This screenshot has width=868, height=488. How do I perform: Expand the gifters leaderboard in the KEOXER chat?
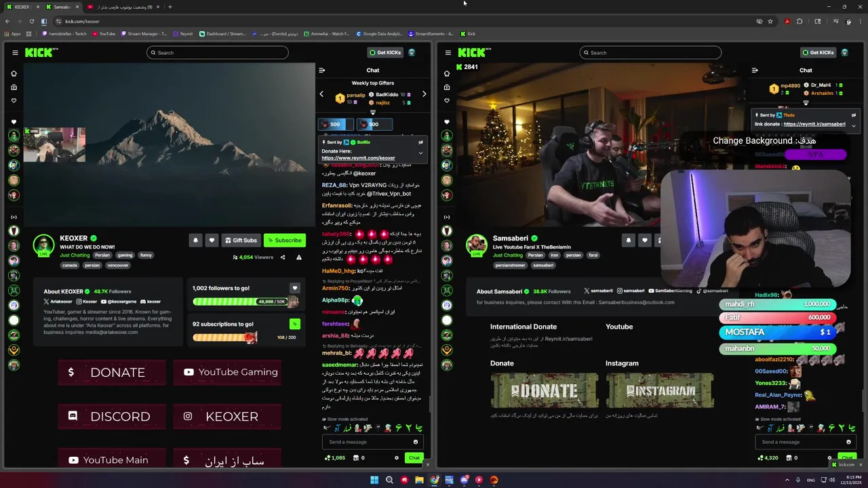point(372,113)
